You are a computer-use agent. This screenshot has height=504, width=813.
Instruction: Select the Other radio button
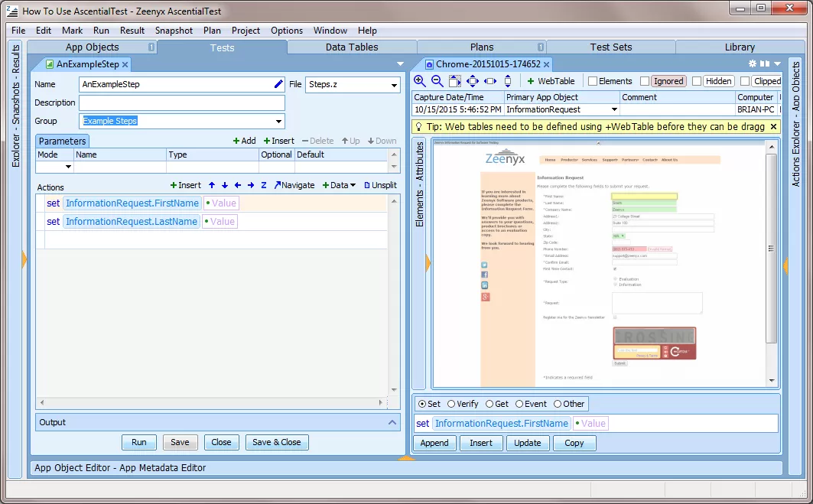558,404
